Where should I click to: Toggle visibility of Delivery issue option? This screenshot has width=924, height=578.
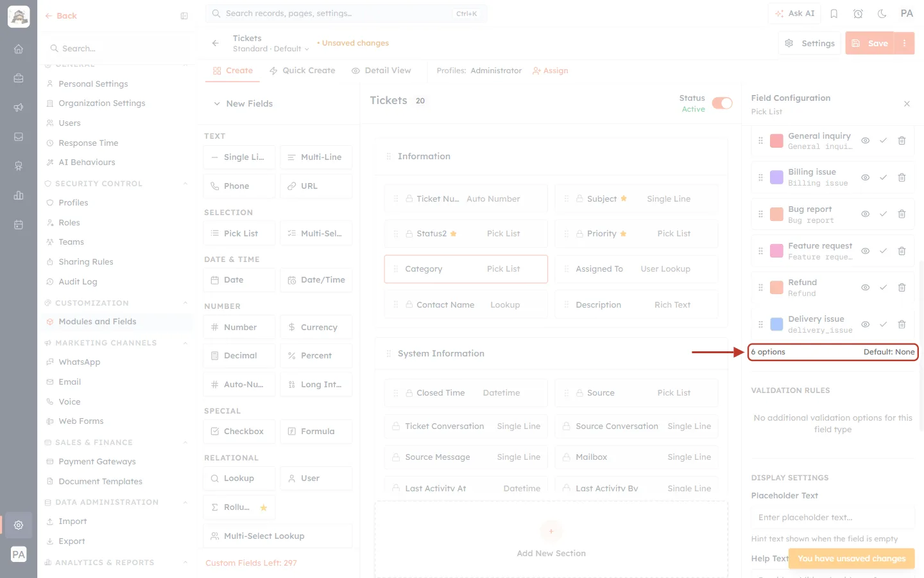click(x=865, y=324)
